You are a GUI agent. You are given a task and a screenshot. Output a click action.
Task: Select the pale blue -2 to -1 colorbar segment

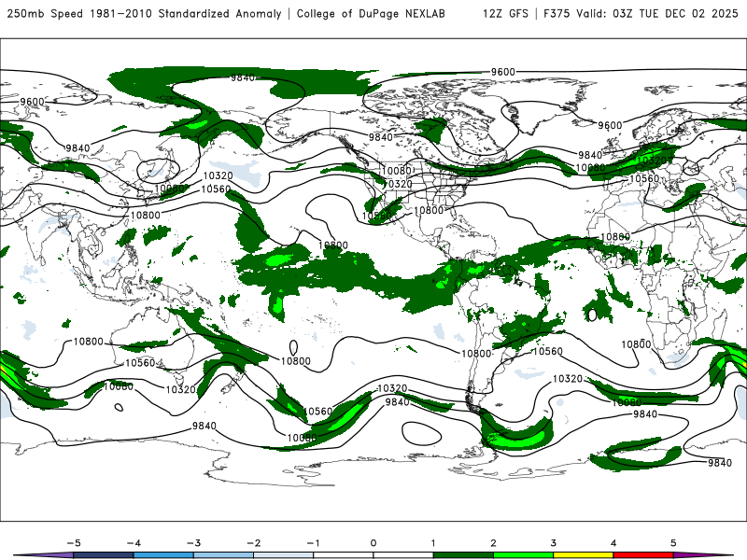coord(284,555)
